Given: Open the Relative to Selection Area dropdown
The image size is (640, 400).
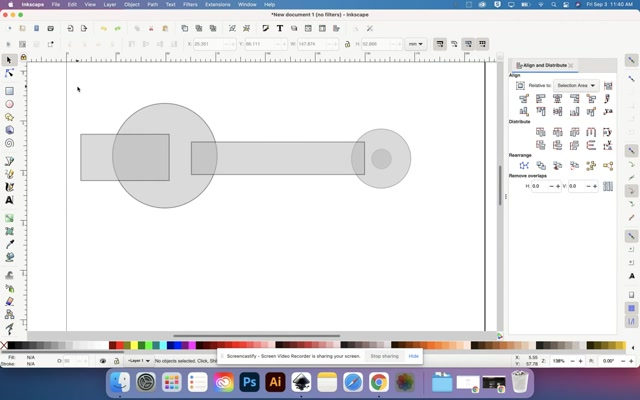Looking at the screenshot, I should pos(576,86).
